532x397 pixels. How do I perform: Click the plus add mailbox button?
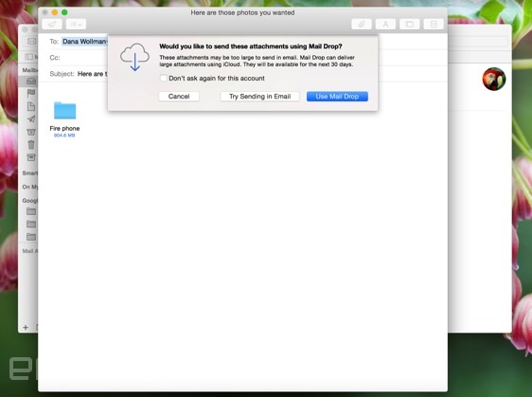click(x=26, y=328)
